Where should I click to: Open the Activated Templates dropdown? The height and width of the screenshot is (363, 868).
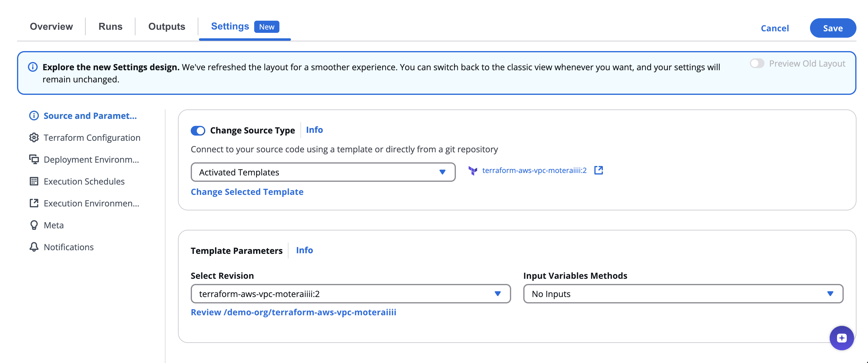(323, 172)
